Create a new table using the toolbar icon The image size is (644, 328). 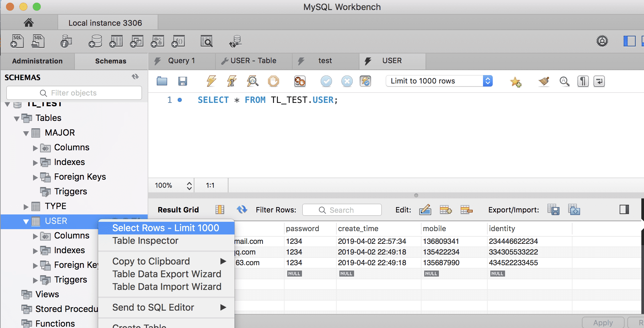coord(116,41)
